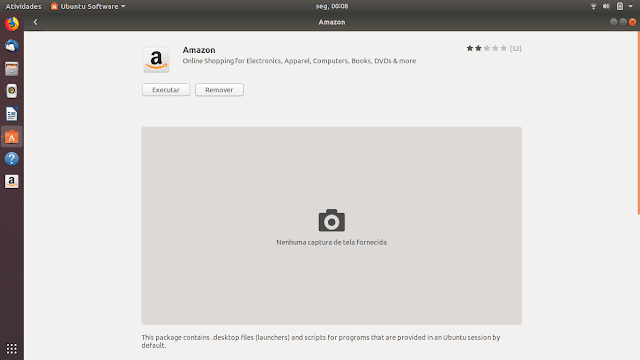Click the star rating
This screenshot has width=640, height=360.
[487, 49]
